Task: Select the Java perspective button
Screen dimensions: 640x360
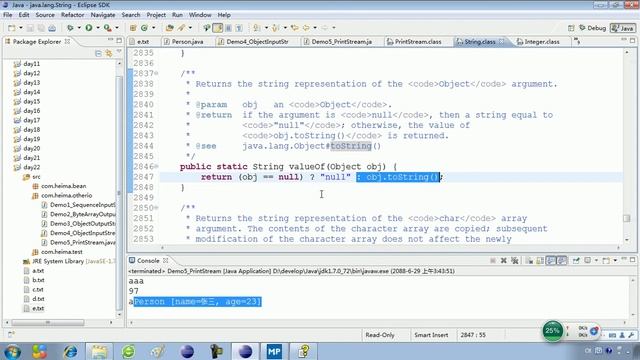Action: 623,28
